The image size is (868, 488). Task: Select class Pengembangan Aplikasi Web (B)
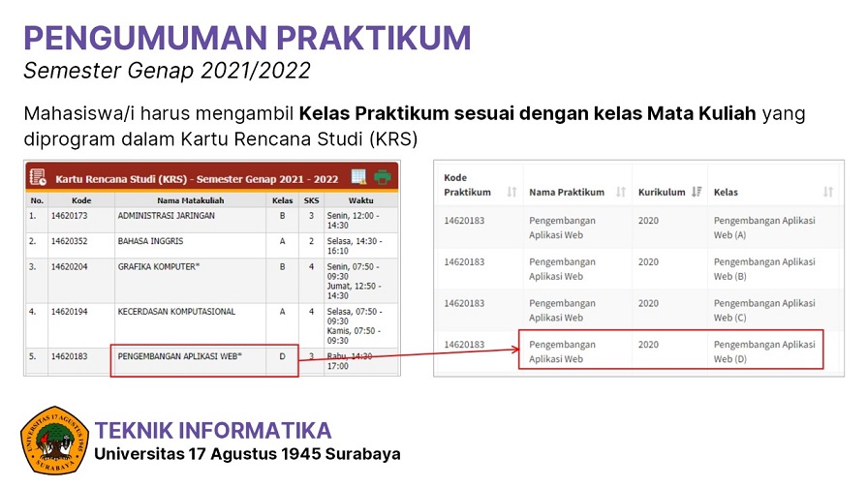click(x=764, y=269)
